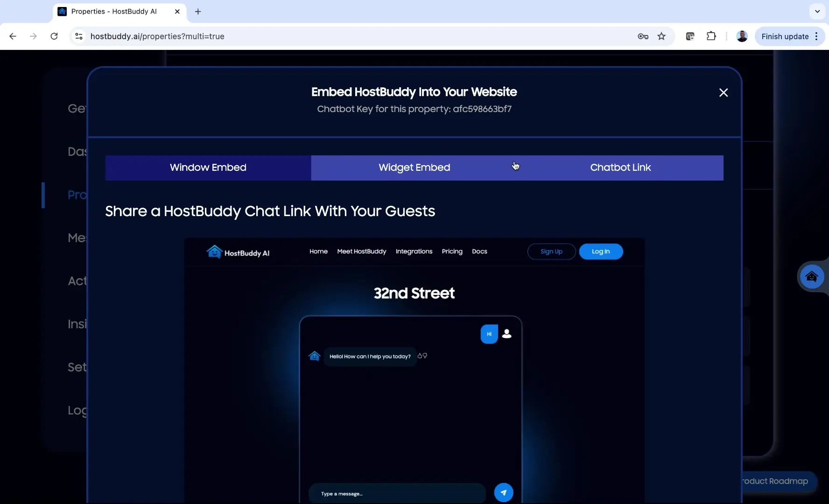Open the extensions puzzle icon

pyautogui.click(x=711, y=36)
